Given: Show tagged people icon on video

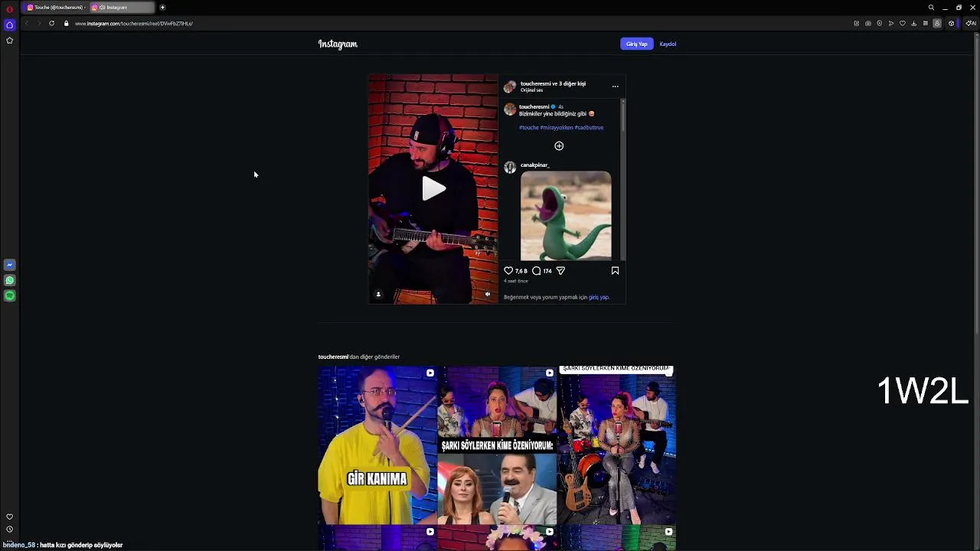Looking at the screenshot, I should point(378,294).
